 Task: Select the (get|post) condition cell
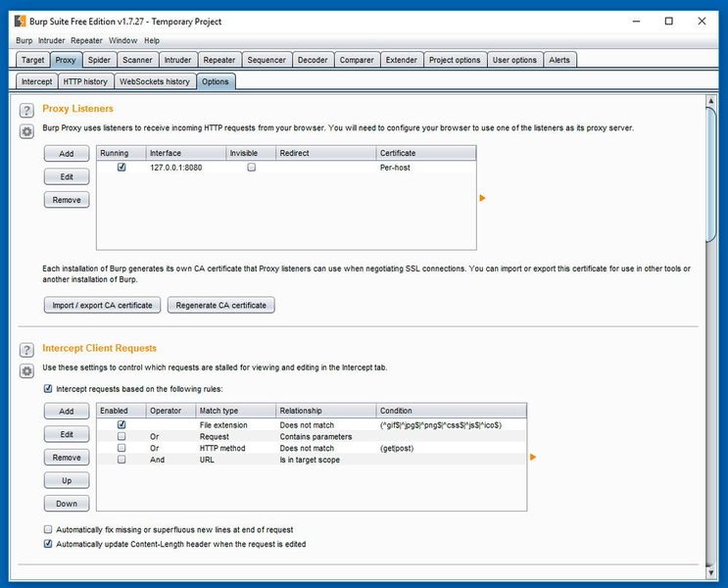point(452,448)
